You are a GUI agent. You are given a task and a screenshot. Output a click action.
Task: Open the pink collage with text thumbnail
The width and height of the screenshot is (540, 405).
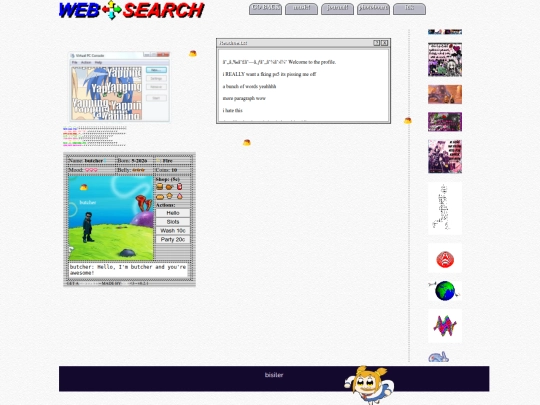(x=445, y=156)
